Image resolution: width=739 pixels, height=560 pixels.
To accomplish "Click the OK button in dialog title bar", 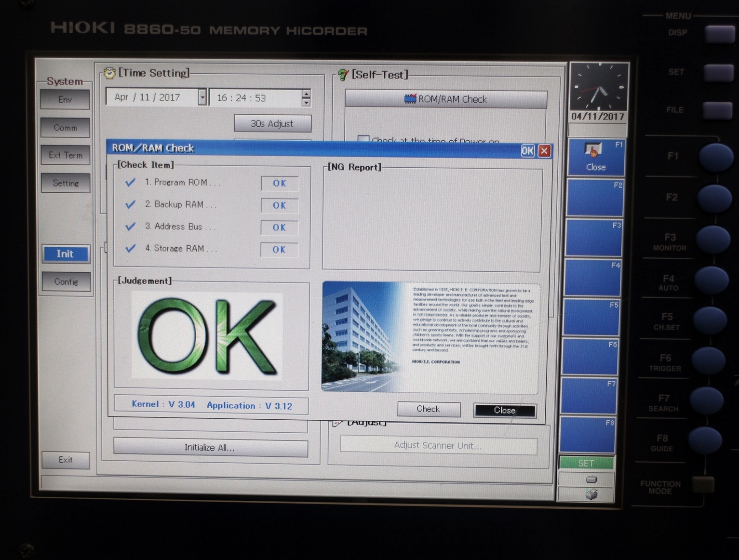I will [527, 151].
